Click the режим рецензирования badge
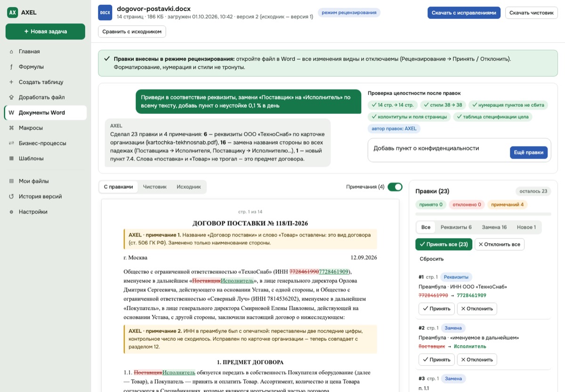Screen dimensions: 565x392 [x=349, y=13]
